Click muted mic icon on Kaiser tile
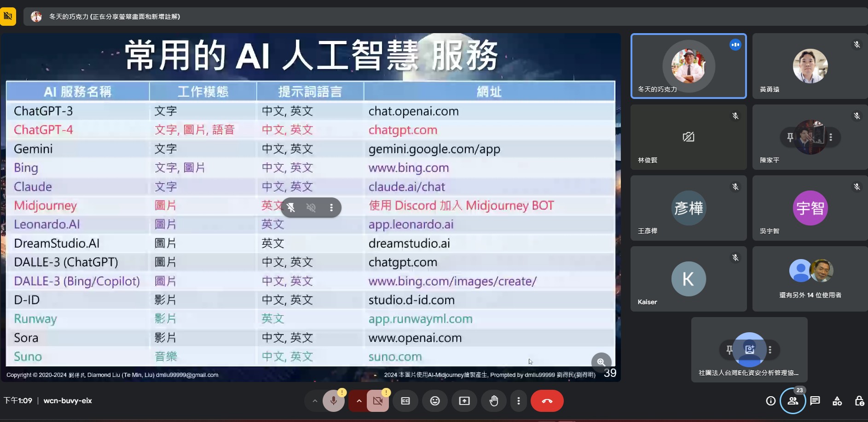Viewport: 868px width, 422px height. tap(735, 257)
